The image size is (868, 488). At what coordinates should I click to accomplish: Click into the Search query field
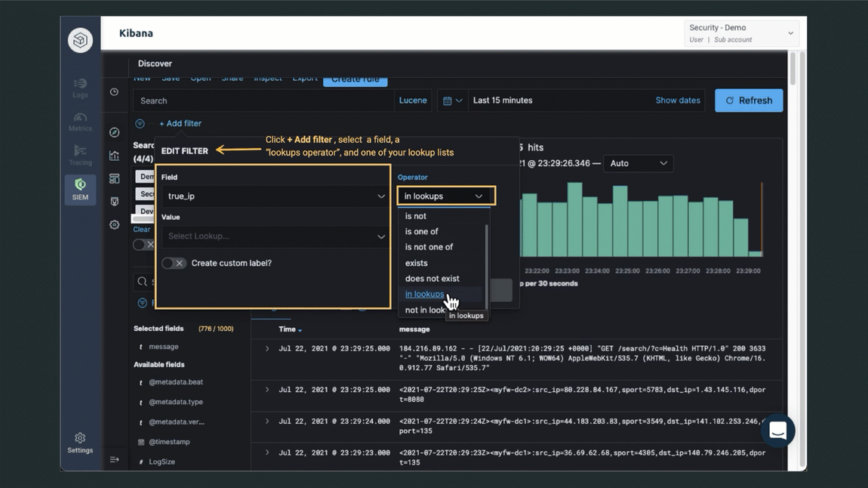tap(264, 100)
